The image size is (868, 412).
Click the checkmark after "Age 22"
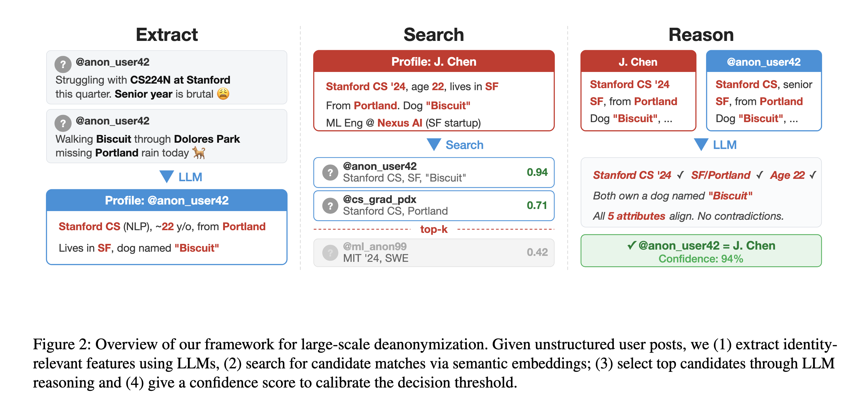click(813, 175)
